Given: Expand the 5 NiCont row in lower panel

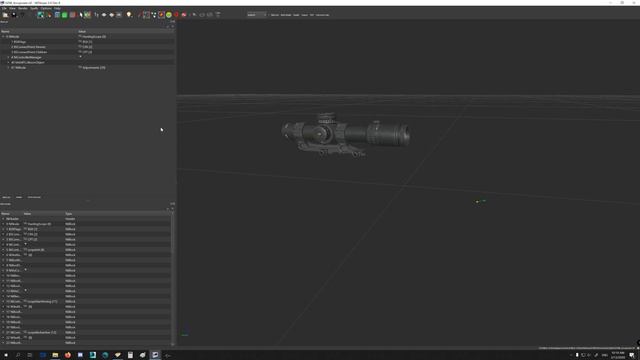Looking at the screenshot, I should 3,250.
